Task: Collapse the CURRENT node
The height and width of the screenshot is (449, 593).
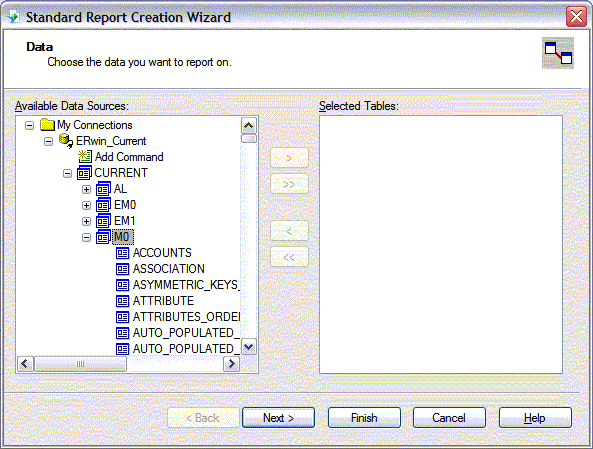Action: pos(67,174)
